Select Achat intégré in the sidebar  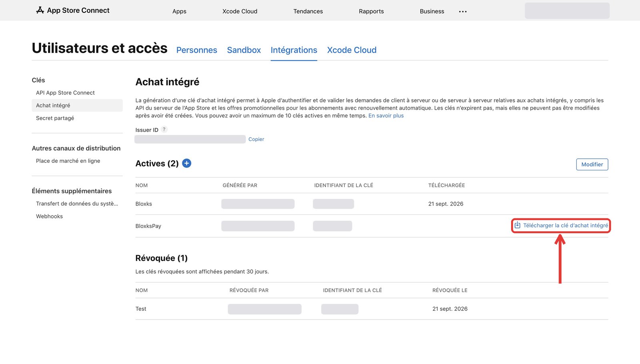pyautogui.click(x=77, y=105)
